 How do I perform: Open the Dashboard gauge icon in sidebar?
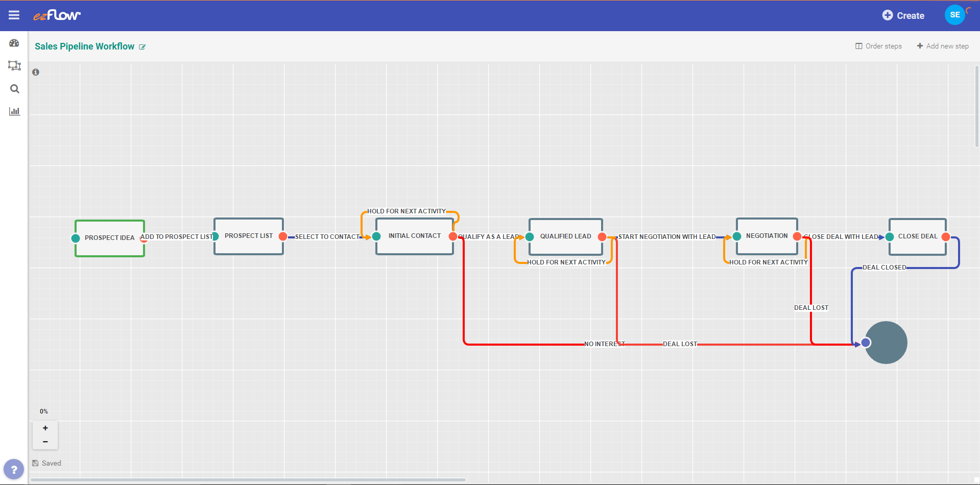coord(14,43)
